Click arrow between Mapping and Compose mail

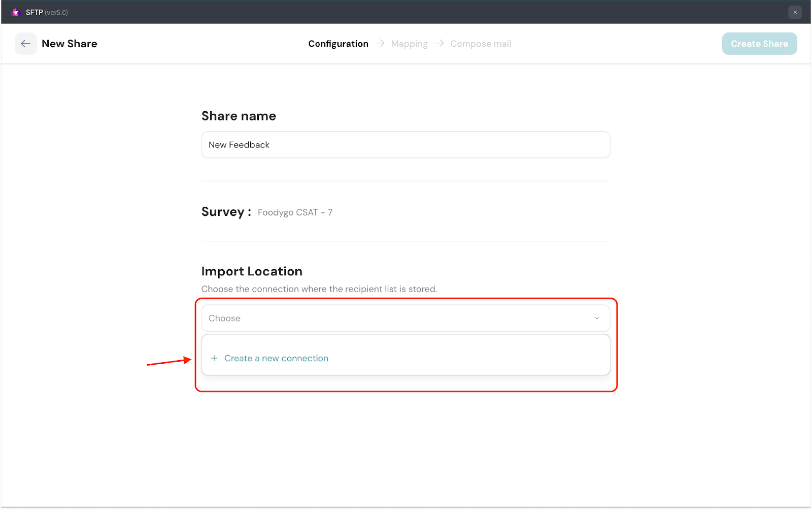[439, 44]
